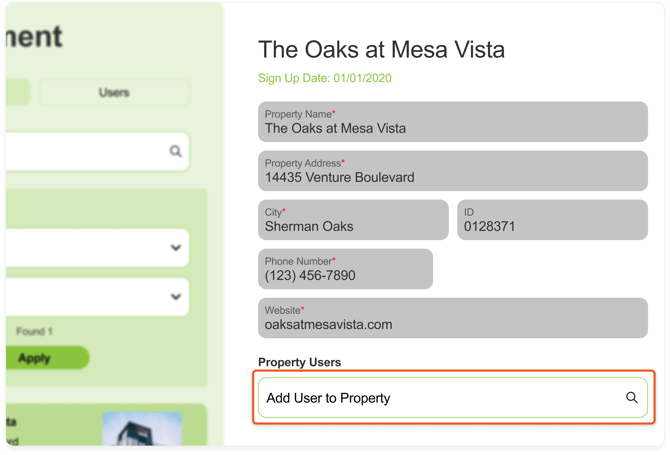
Task: Open the property building thumbnail
Action: pyautogui.click(x=142, y=428)
